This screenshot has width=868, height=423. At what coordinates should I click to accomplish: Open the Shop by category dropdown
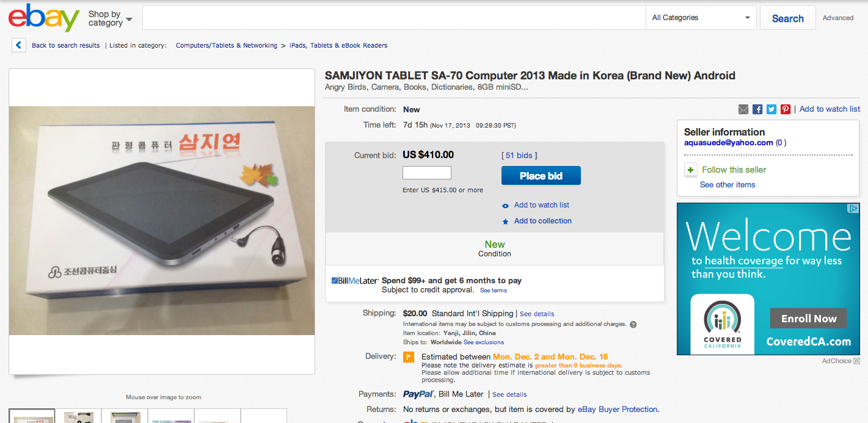tap(110, 18)
